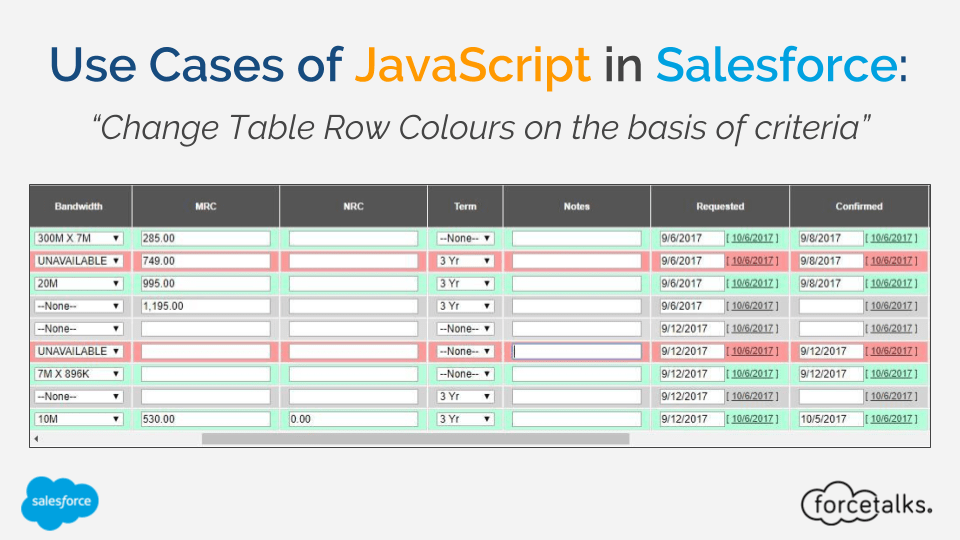Click the MRC field in 7M X 896K row
This screenshot has height=540, width=960.
tap(206, 374)
